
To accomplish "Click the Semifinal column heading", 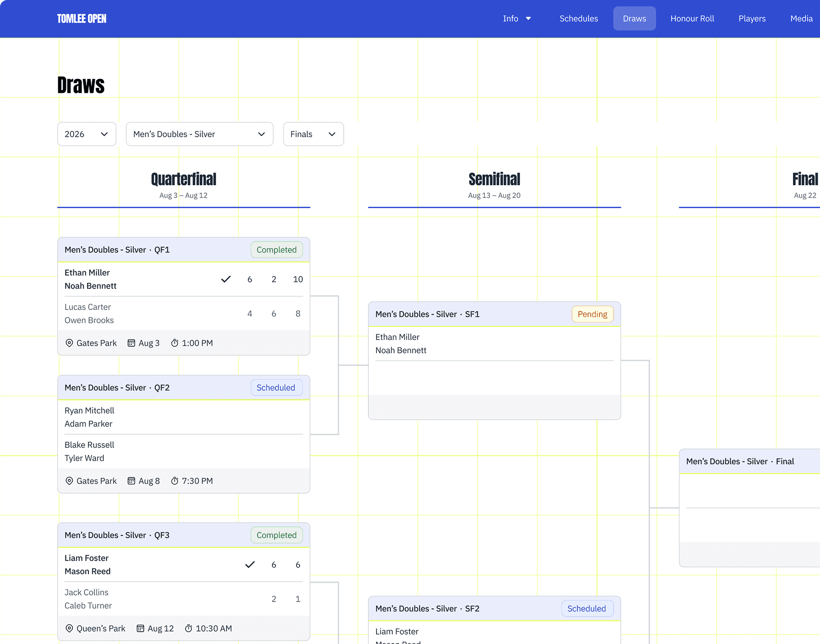I will [494, 179].
